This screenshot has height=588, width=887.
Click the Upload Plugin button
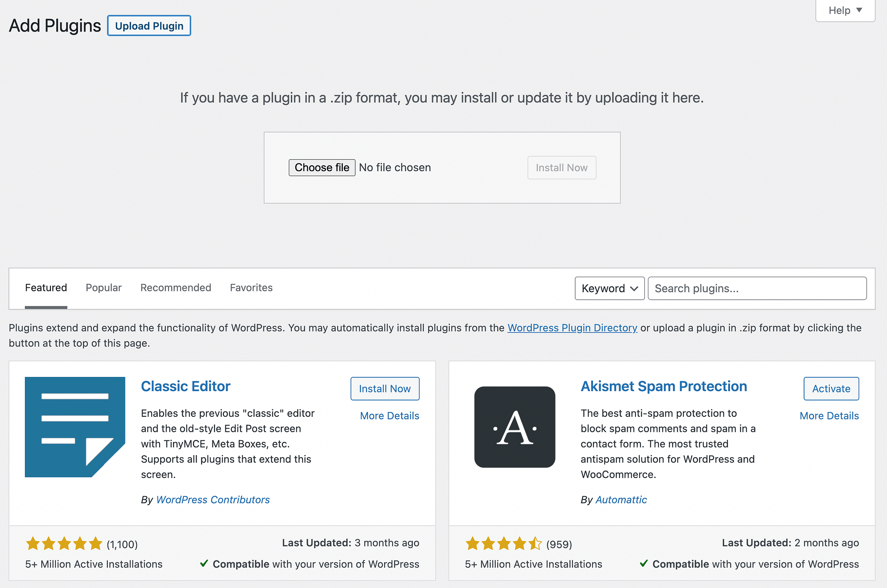click(x=149, y=26)
